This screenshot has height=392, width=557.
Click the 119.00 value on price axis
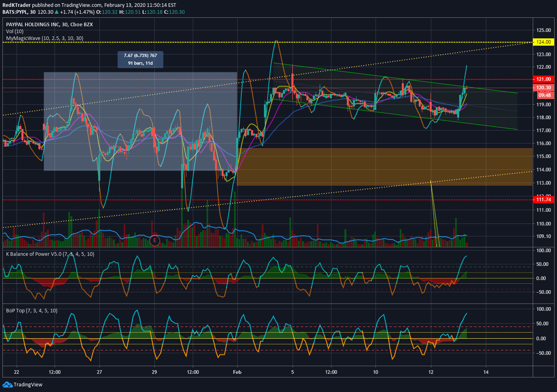pyautogui.click(x=544, y=105)
